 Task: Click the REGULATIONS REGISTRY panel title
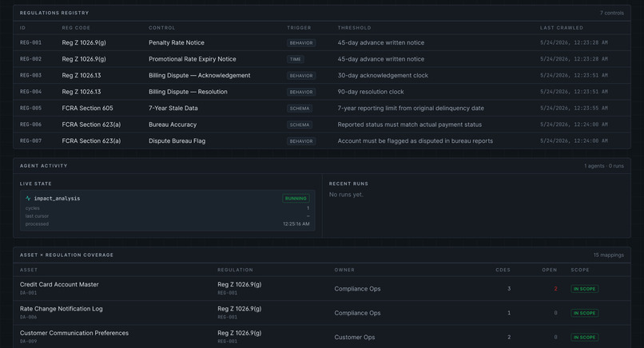[54, 13]
